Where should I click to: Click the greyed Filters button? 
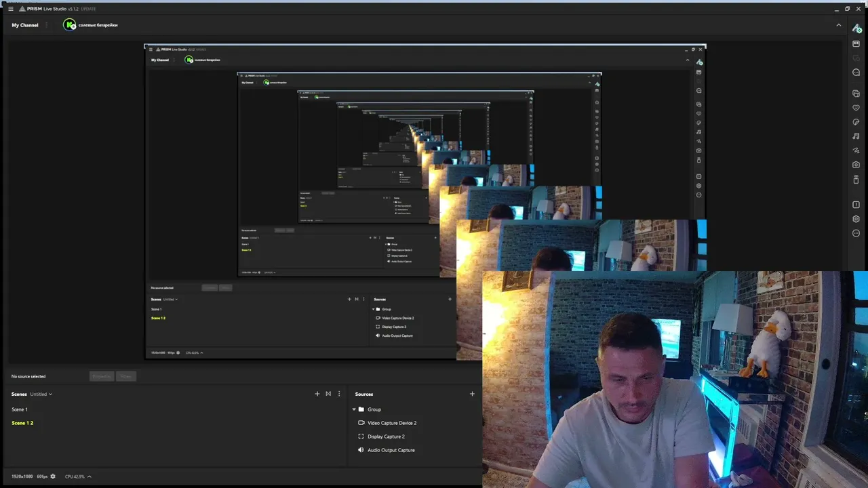point(126,376)
